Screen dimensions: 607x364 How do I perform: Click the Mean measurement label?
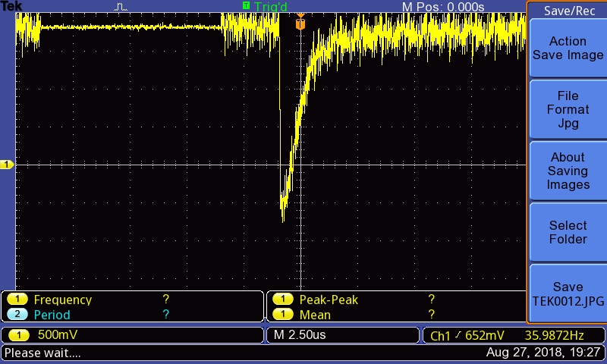click(315, 315)
